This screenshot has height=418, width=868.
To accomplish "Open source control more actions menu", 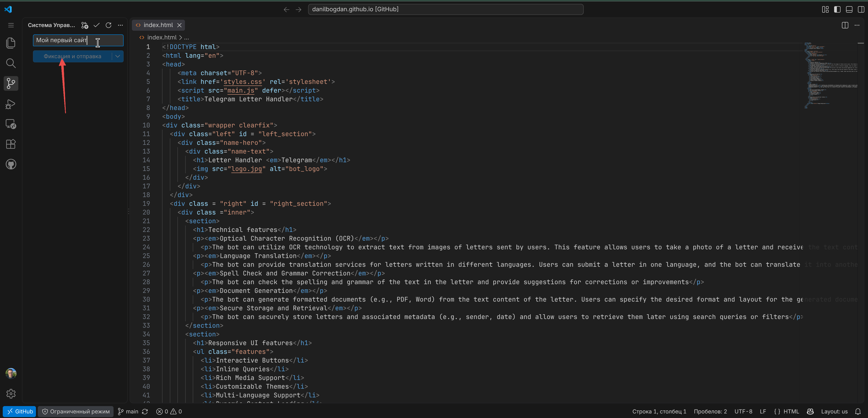I will 120,25.
